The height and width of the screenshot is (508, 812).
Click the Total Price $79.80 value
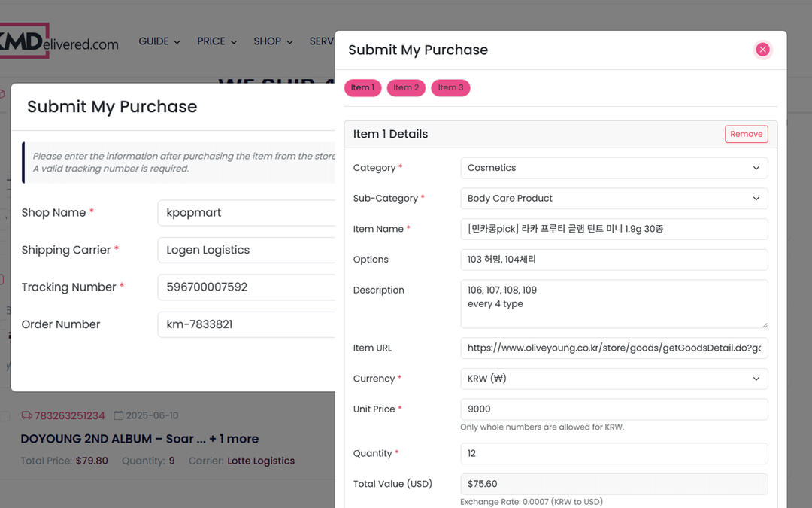92,461
